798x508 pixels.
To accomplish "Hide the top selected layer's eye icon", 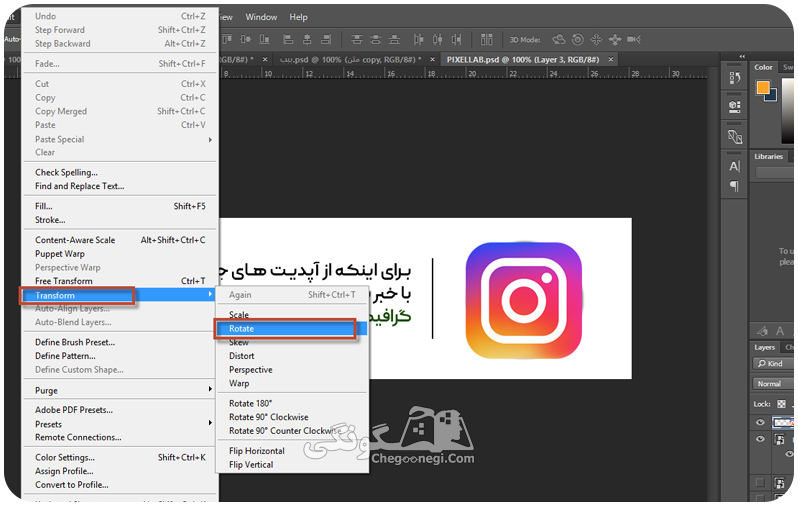I will point(760,422).
